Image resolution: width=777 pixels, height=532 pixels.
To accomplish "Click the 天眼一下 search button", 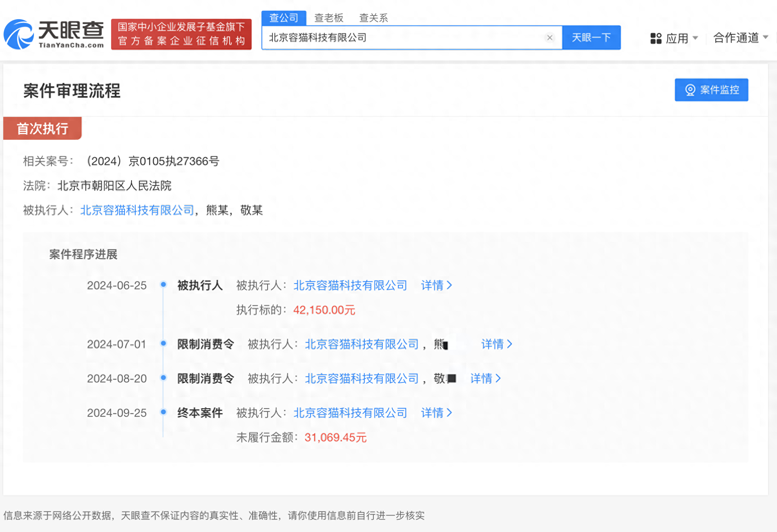I will pyautogui.click(x=591, y=38).
